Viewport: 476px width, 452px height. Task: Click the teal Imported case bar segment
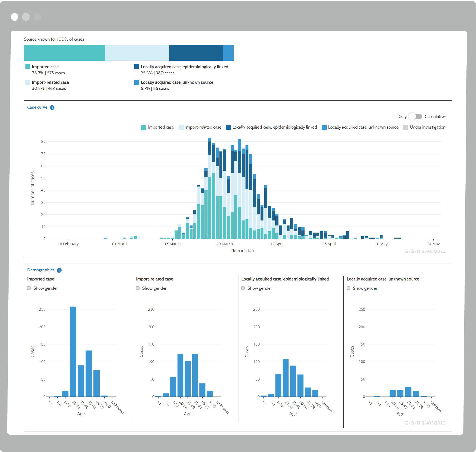point(64,53)
